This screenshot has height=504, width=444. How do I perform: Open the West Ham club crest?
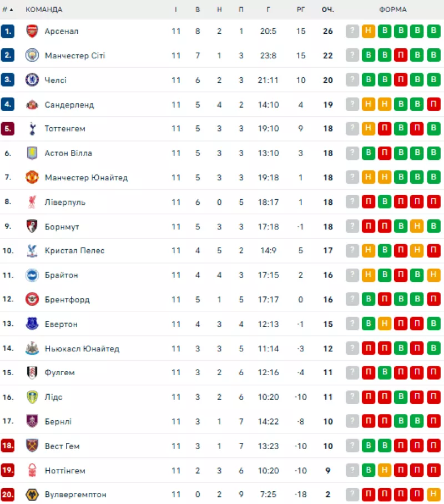click(32, 446)
